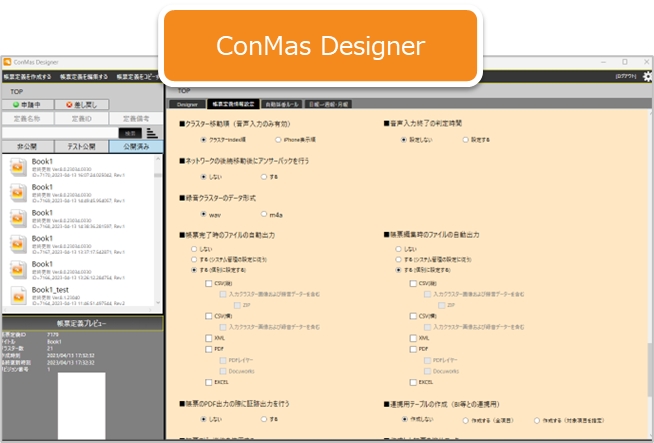
Task: Click the 申請中 filter button
Action: (28, 105)
